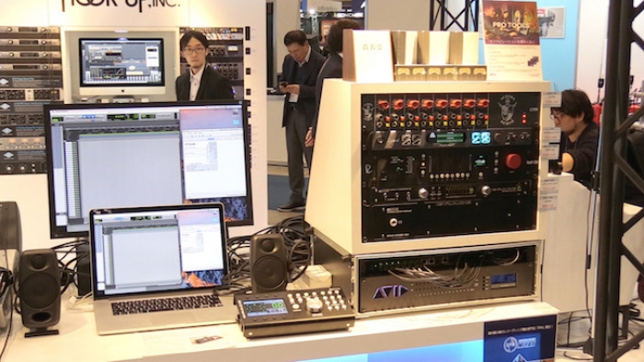Click the green main counter display on large monitor

pos(122,117)
